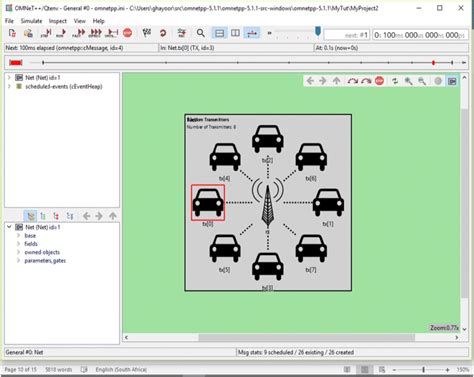Rebuild the network with the red reload icon
Image resolution: width=474 pixels, height=377 pixels.
[x=163, y=33]
